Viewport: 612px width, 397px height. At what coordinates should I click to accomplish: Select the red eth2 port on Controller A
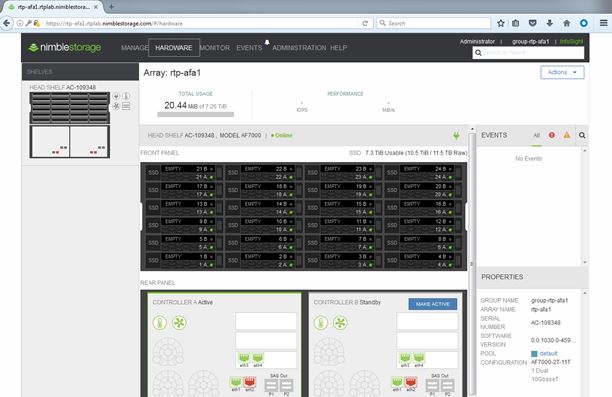[250, 384]
